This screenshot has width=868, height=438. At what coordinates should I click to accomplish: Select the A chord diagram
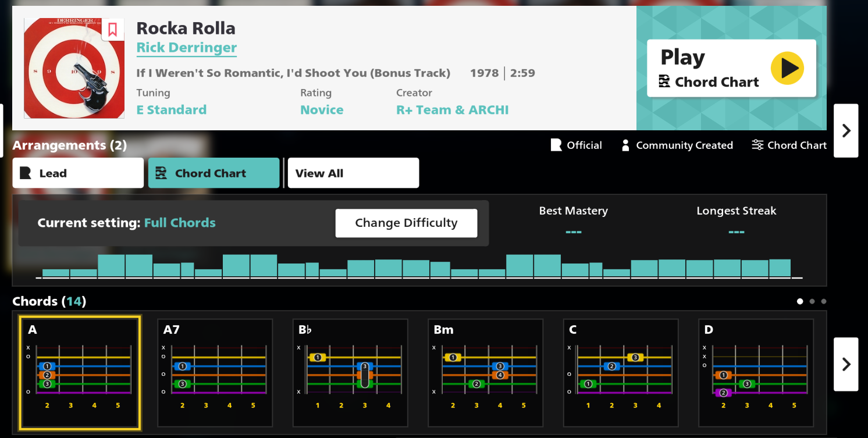tap(80, 373)
